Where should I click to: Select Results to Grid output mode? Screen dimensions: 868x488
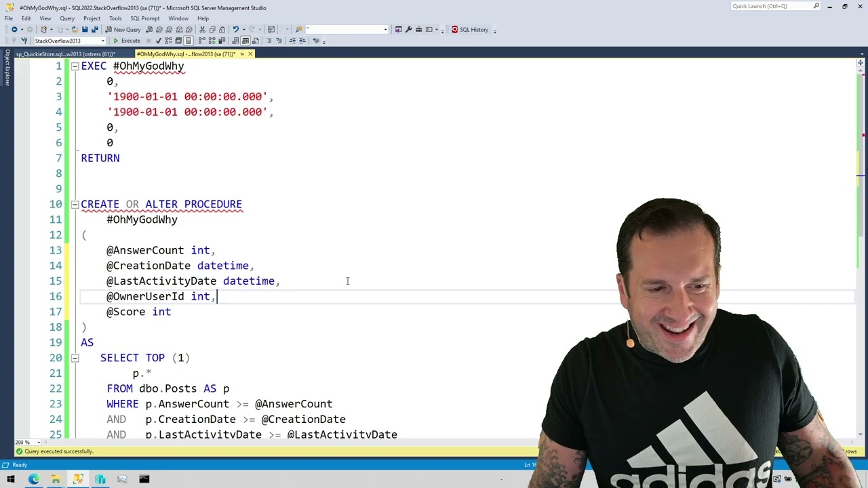pos(245,41)
